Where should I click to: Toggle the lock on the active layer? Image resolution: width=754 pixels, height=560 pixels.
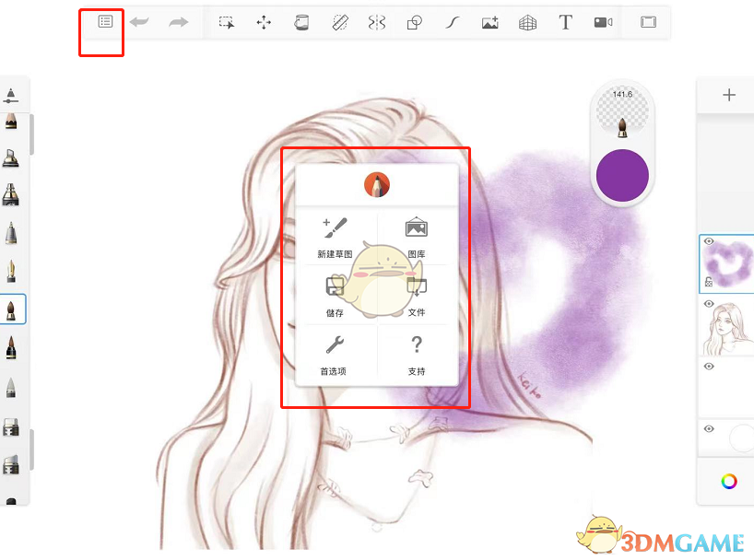click(707, 282)
